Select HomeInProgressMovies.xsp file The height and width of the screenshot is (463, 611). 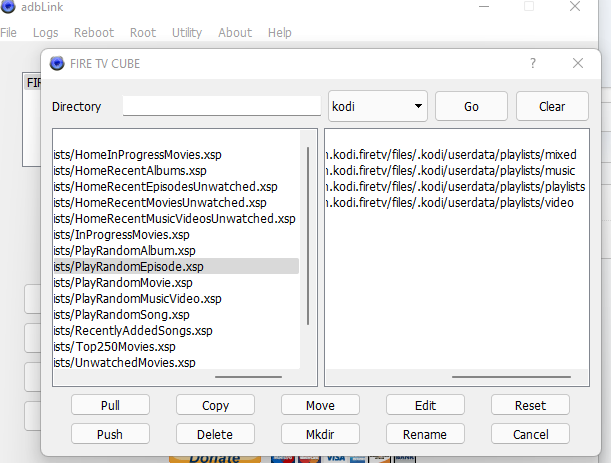click(176, 155)
